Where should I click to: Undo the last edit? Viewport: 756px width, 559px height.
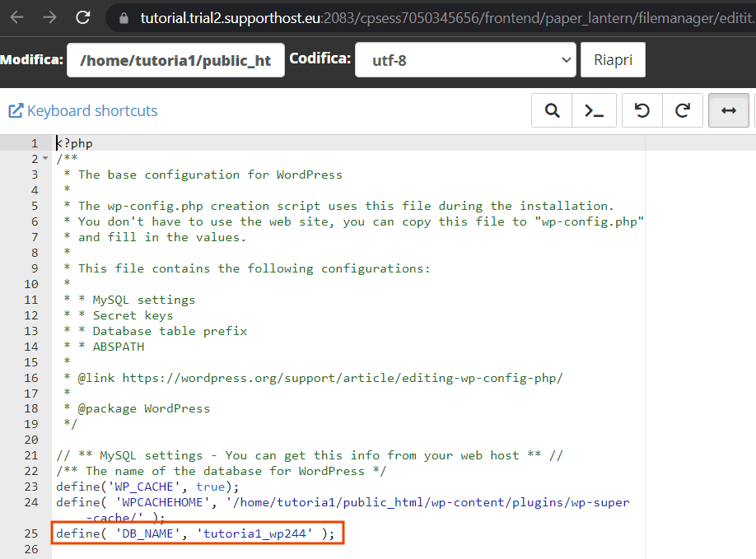pos(642,110)
